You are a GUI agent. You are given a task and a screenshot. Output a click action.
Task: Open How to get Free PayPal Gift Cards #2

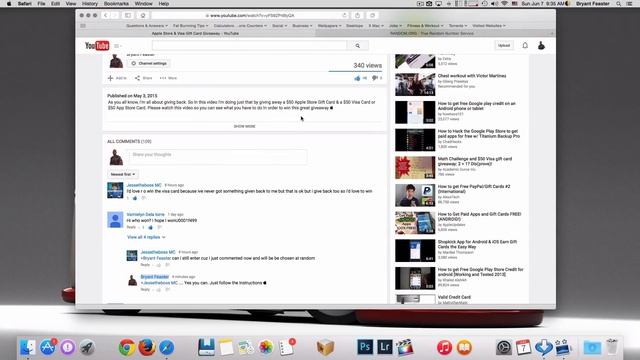pyautogui.click(x=474, y=189)
